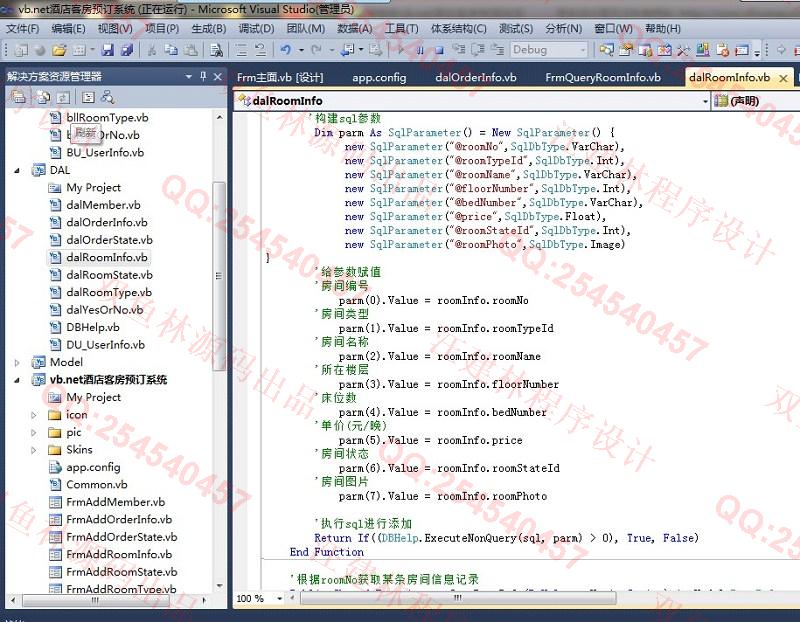Screen dimensions: 800x622
Task: Expand the pic folder
Action: coord(34,432)
